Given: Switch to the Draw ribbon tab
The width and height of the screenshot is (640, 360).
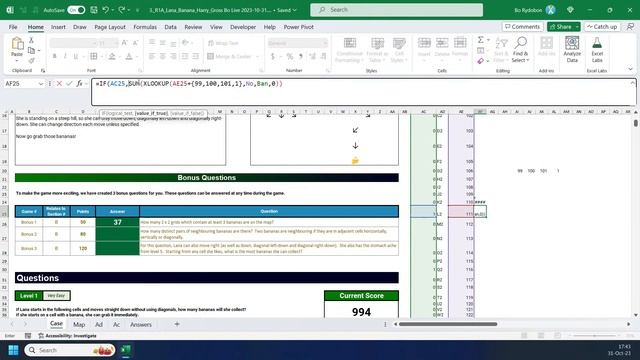Looking at the screenshot, I should (x=80, y=27).
